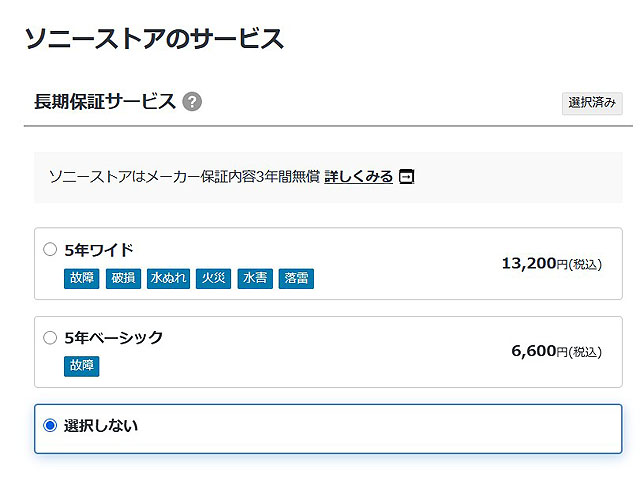Click the 落雷 coverage tag
Screen dimensions: 640x481
point(295,278)
